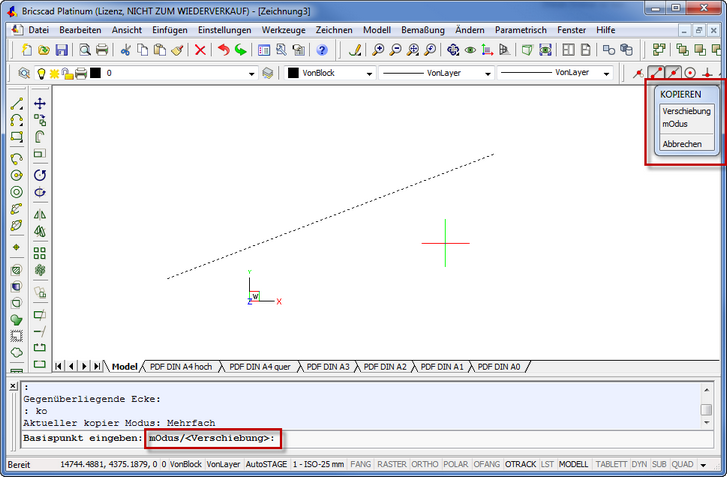Click the command line input field
Screen dimensions: 727x477
click(x=480, y=439)
